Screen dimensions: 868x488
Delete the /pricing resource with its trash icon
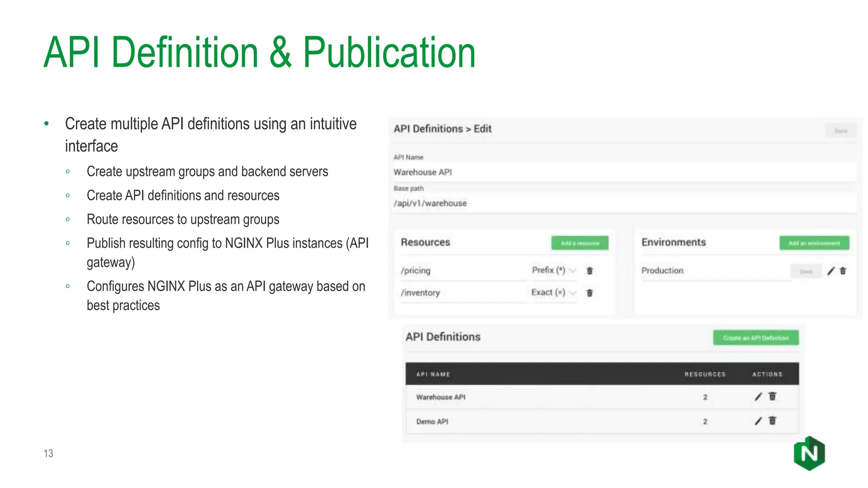[x=590, y=271]
